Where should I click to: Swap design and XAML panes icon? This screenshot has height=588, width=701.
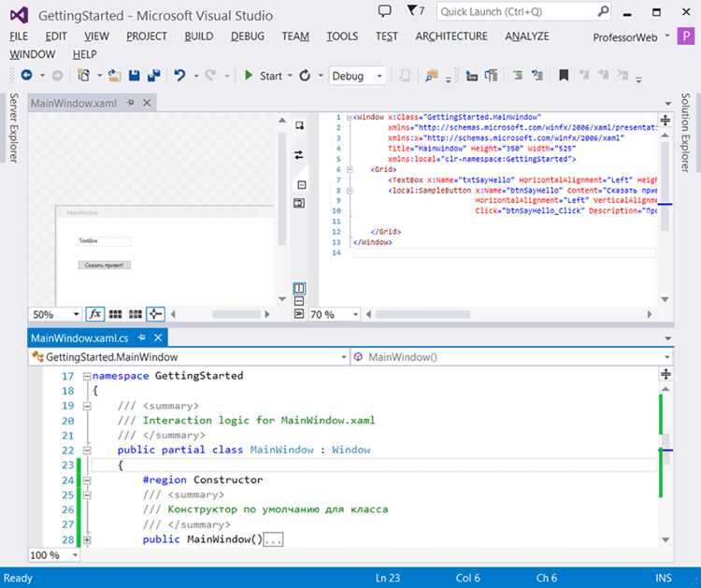click(299, 155)
